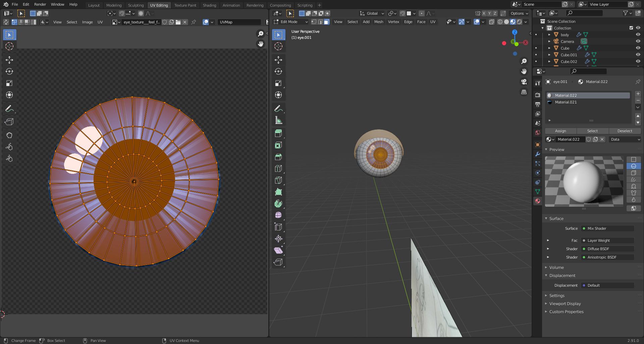
Task: Toggle X axis mirror in the 3D viewport
Action: pos(484,13)
